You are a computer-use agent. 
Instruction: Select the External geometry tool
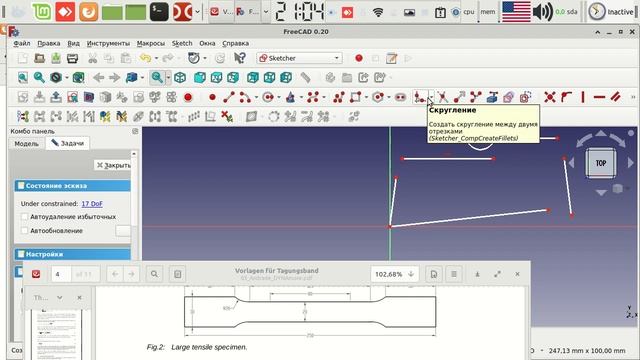(x=492, y=97)
